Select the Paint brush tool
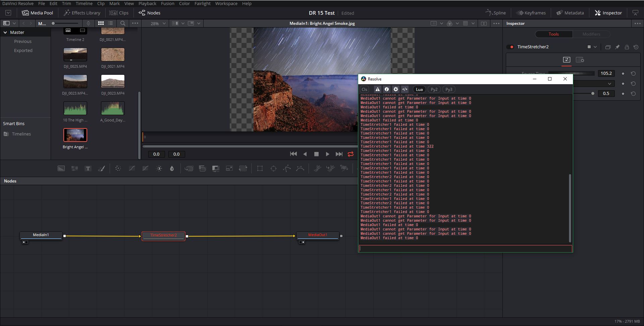 (101, 168)
